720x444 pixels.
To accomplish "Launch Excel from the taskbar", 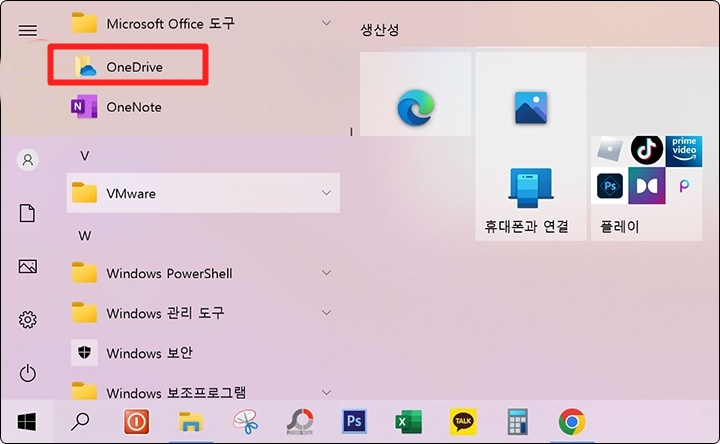I will pyautogui.click(x=408, y=422).
